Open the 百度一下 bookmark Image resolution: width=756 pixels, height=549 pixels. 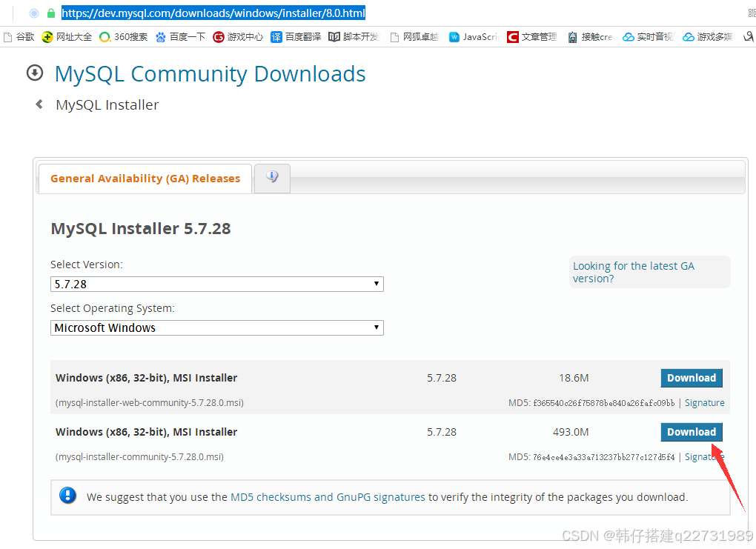(180, 37)
